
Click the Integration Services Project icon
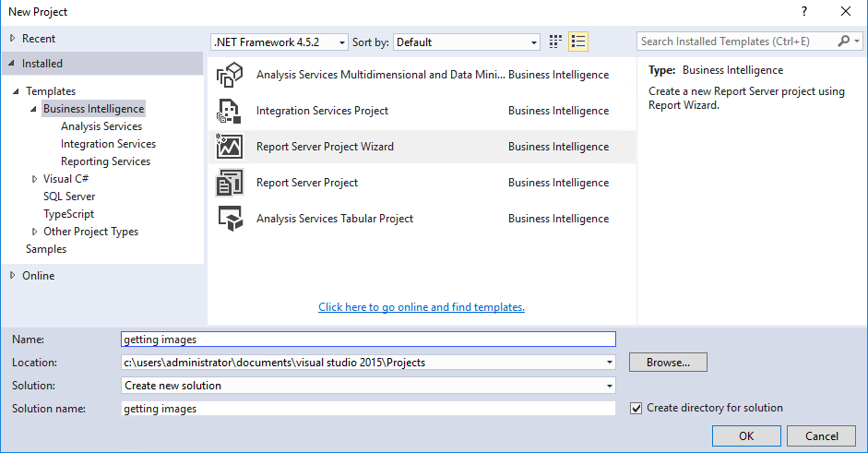[x=229, y=111]
